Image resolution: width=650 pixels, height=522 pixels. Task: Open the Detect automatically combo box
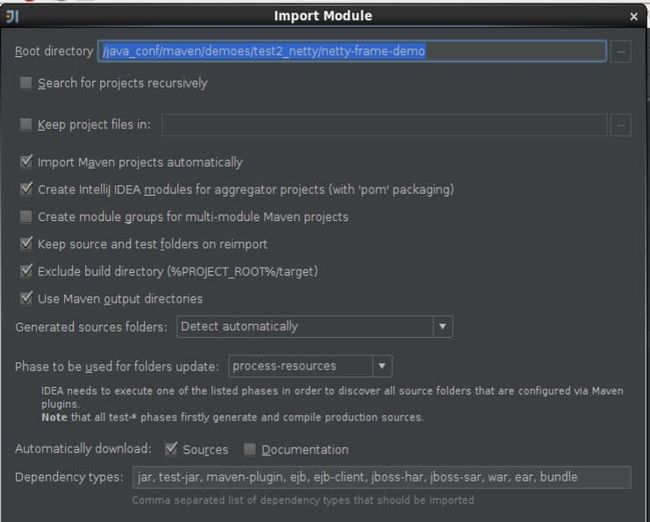(314, 327)
